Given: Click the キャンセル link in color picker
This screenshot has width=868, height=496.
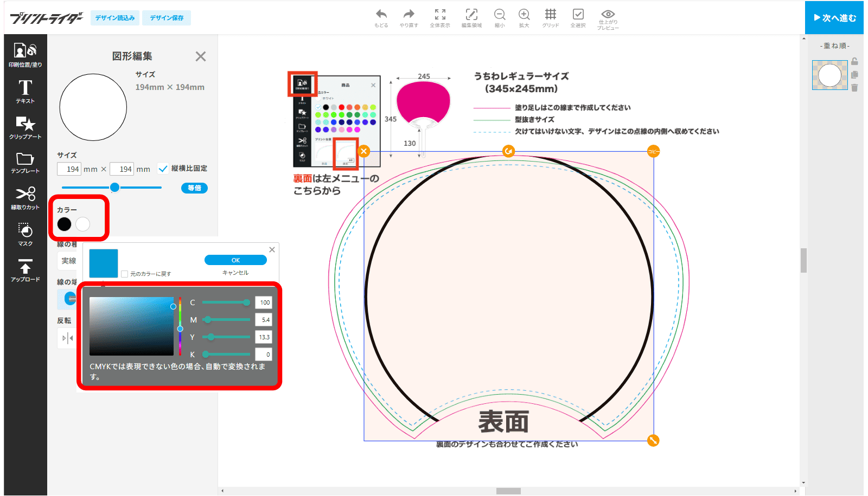Looking at the screenshot, I should click(235, 273).
